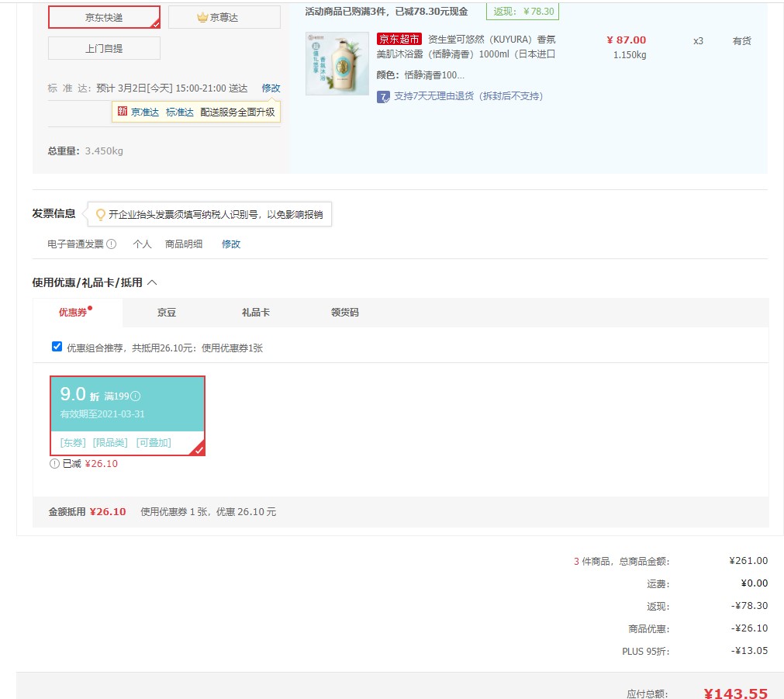Click the 商品优惠 -¥26.10 summary value

coord(749,628)
